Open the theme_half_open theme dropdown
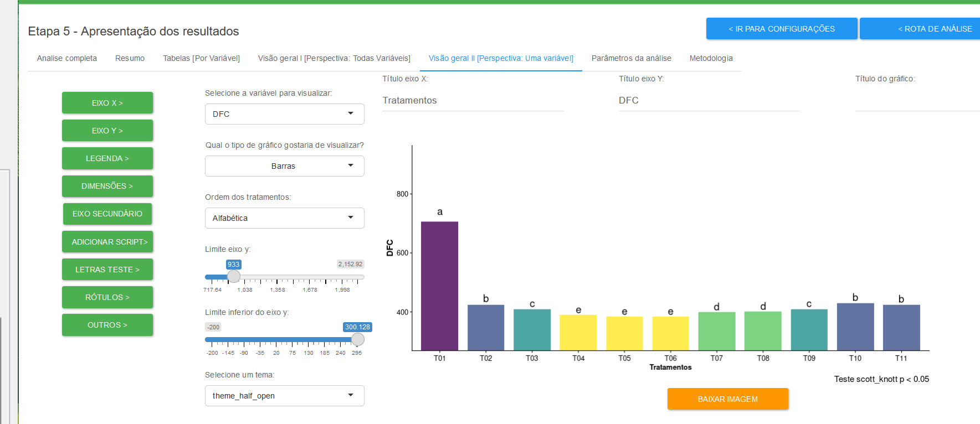Viewport: 980px width, 424px height. 284,396
